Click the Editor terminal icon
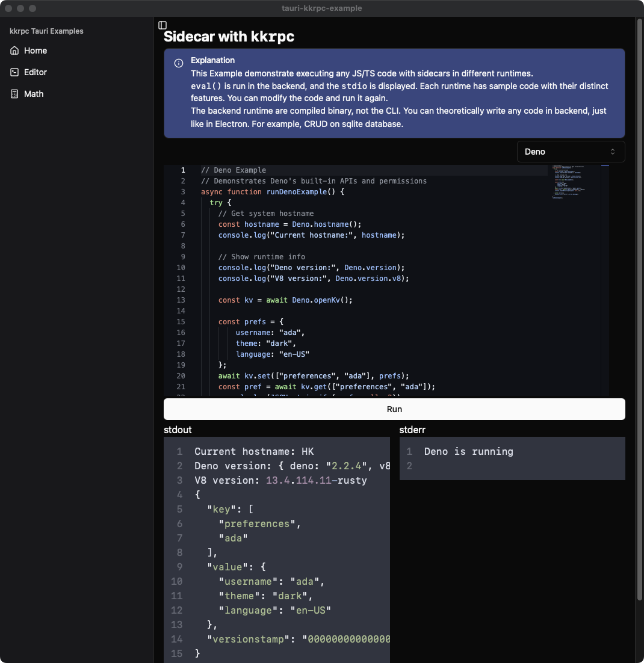 tap(14, 72)
